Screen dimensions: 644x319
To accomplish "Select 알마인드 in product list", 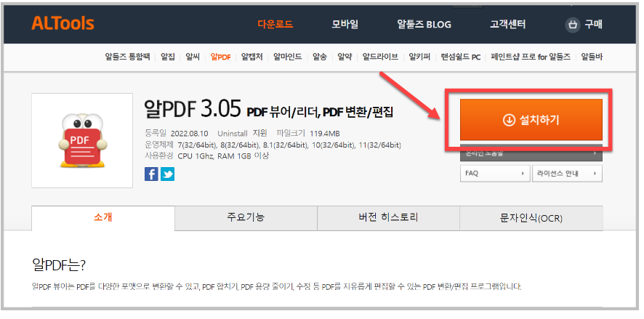I will 288,57.
